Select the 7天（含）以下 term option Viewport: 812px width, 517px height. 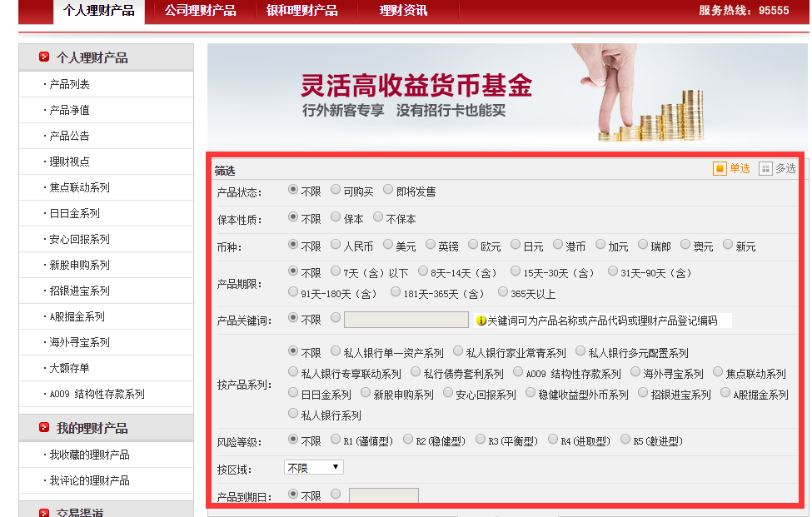336,272
